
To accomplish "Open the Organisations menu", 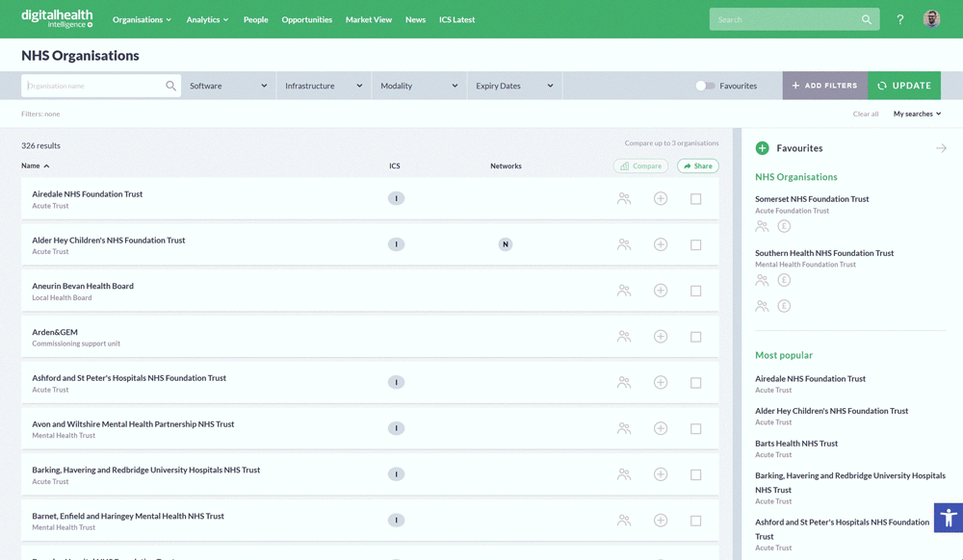I will [x=142, y=19].
